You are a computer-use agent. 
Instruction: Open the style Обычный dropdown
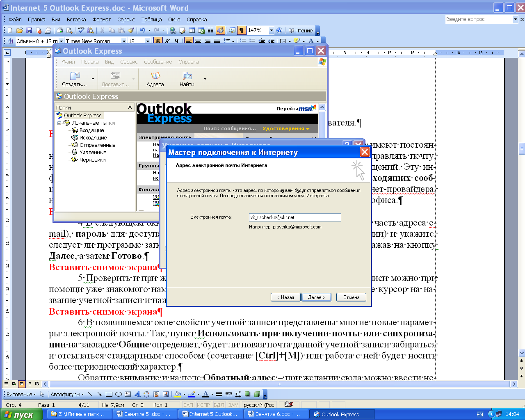click(62, 41)
